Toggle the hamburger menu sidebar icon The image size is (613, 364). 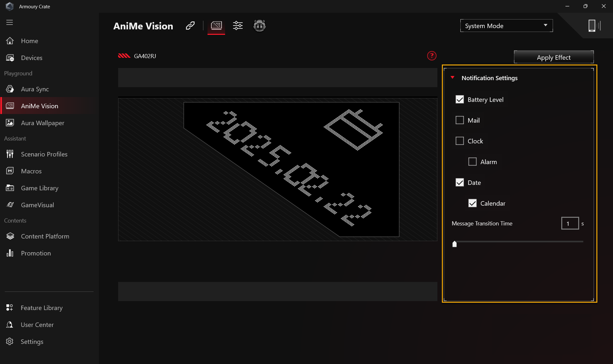point(10,22)
